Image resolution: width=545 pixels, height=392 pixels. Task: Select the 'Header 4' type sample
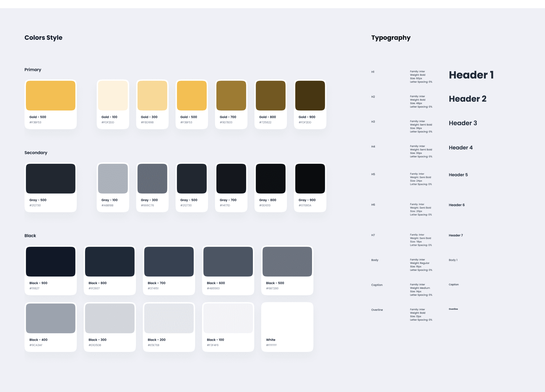[461, 148]
